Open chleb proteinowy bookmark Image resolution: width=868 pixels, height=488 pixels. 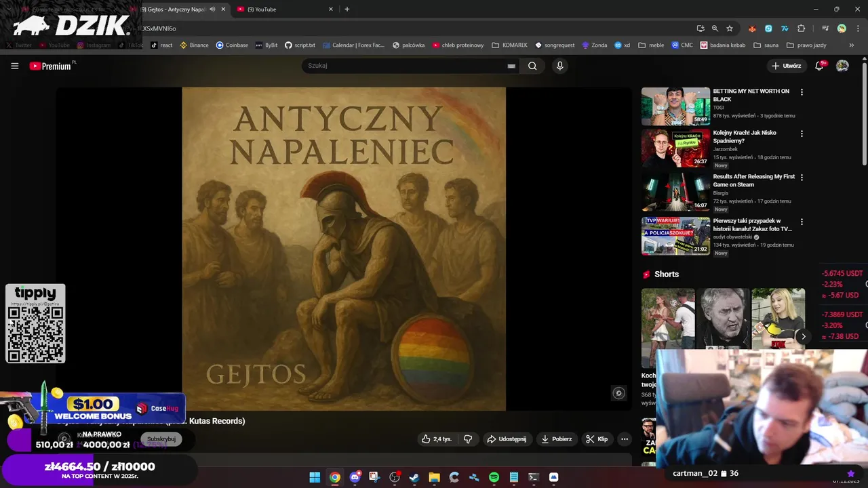click(x=458, y=45)
